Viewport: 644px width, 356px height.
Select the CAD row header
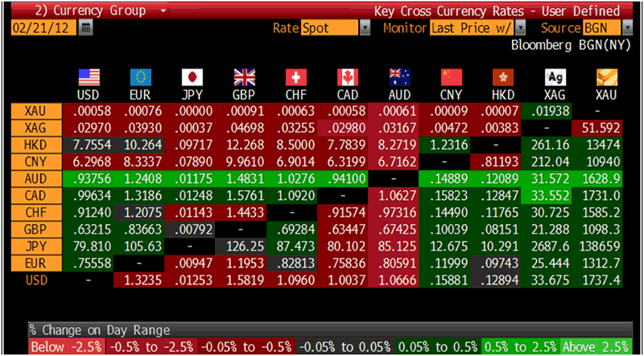click(x=36, y=196)
